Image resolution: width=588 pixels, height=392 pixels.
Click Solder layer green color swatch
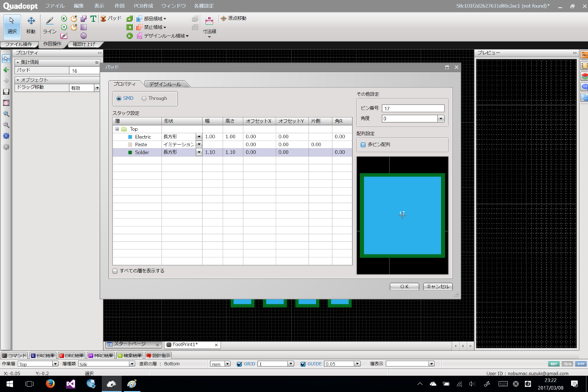pyautogui.click(x=130, y=152)
